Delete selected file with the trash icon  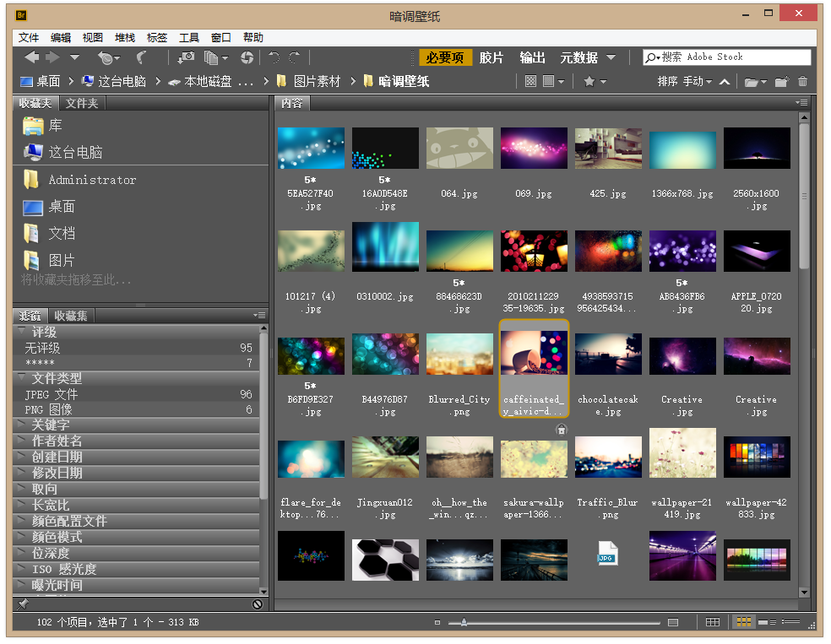pos(802,82)
